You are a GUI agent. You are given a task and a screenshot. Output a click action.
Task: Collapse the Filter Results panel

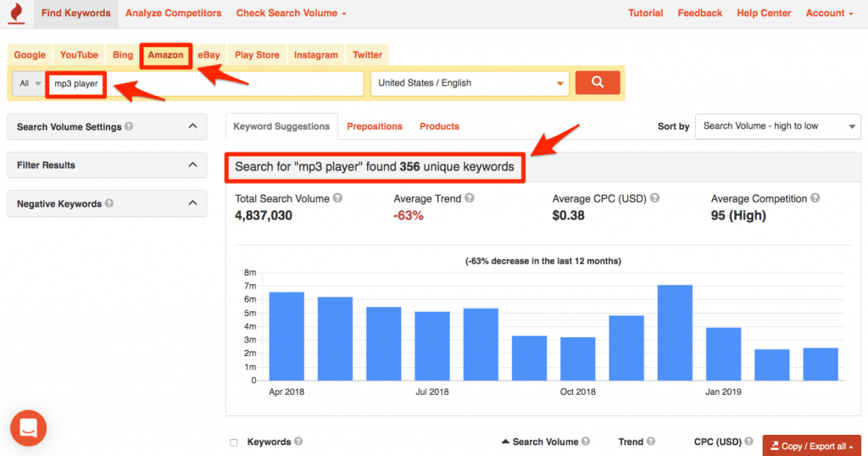coord(192,164)
